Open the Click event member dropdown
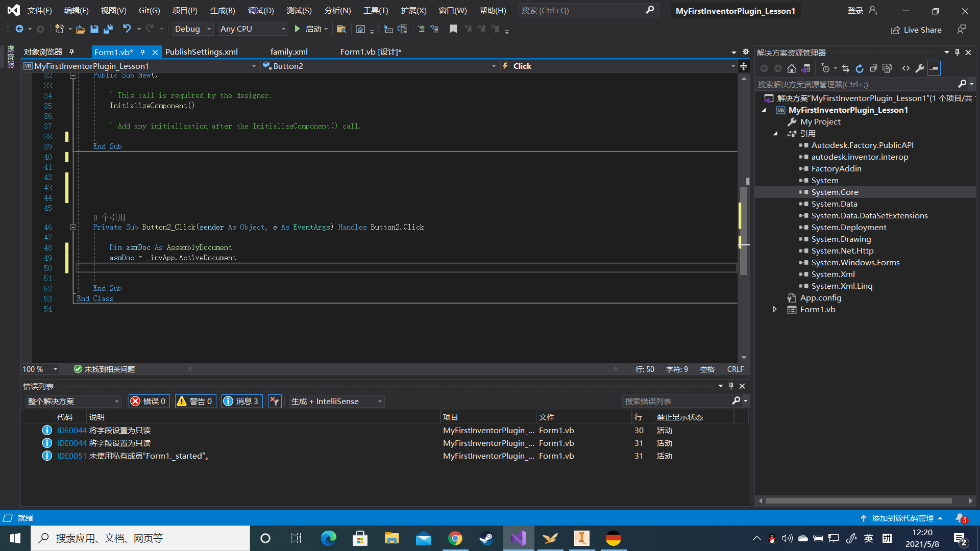 click(x=618, y=66)
